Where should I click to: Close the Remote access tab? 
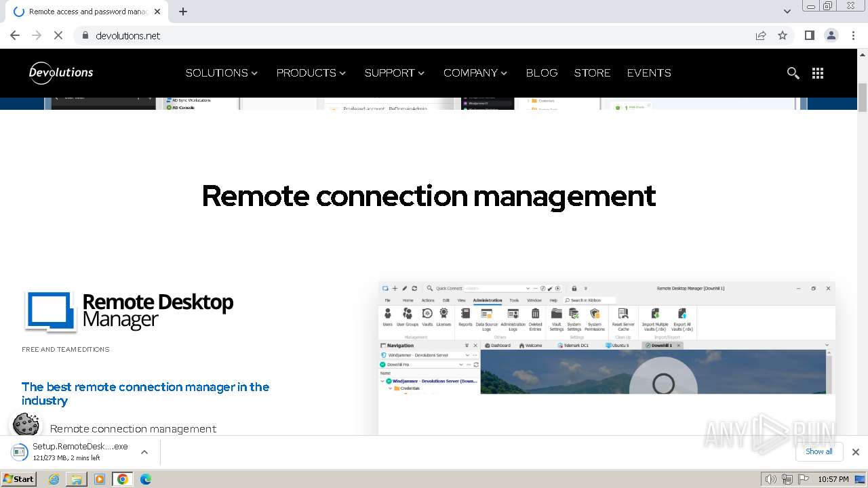[x=157, y=12]
